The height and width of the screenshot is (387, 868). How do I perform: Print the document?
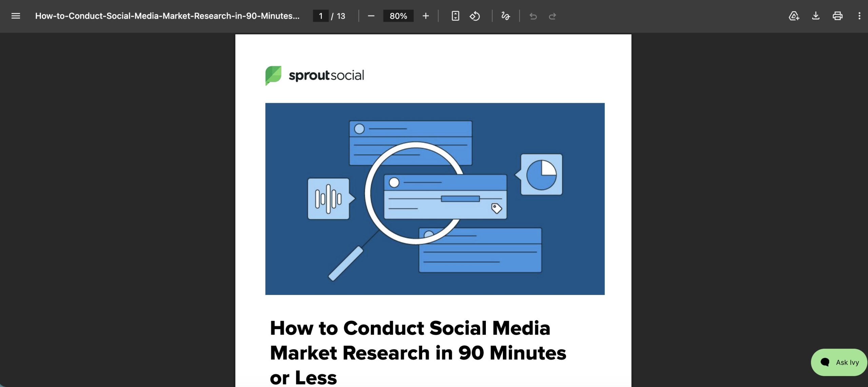pyautogui.click(x=837, y=16)
